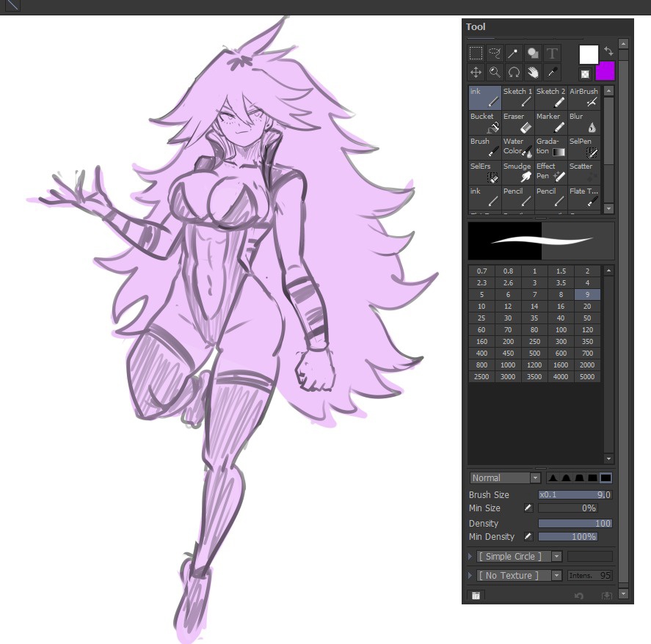Adjust the Brush Size slider
The width and height of the screenshot is (651, 644).
pyautogui.click(x=575, y=494)
